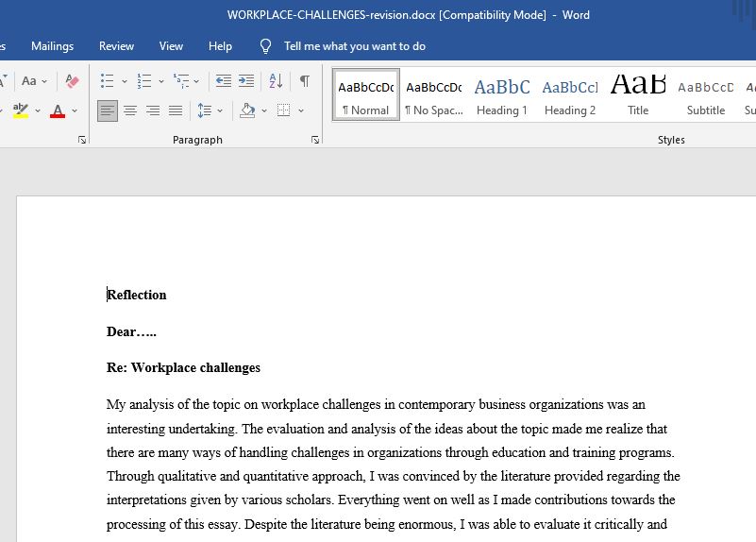Open the Help tab
Screen dimensions: 756x542
220,46
